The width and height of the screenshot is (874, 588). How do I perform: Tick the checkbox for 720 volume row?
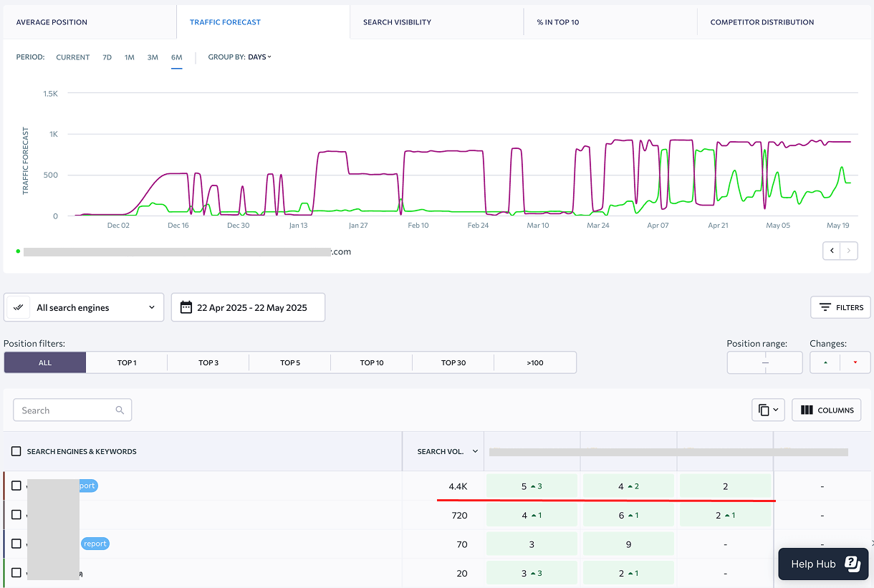pos(16,515)
